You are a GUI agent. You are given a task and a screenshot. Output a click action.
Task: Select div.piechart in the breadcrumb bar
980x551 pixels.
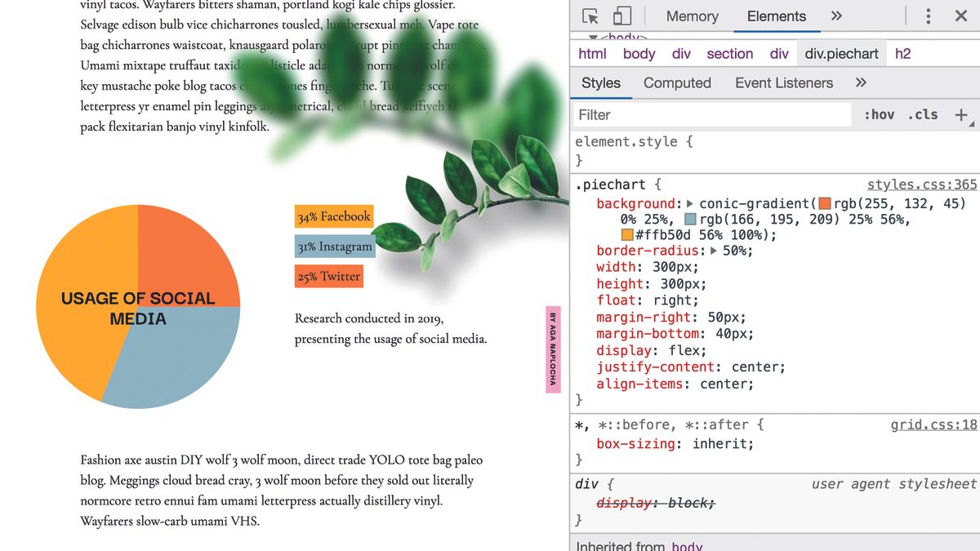tap(841, 53)
